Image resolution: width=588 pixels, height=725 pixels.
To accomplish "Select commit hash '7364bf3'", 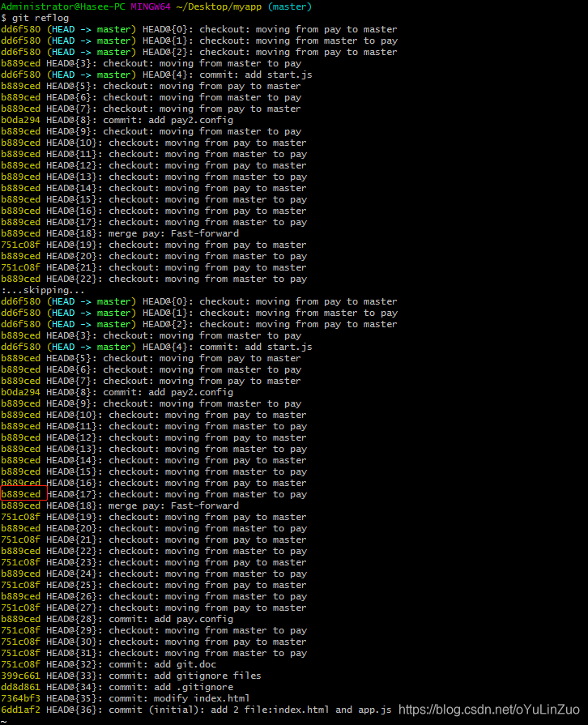I will [x=20, y=698].
